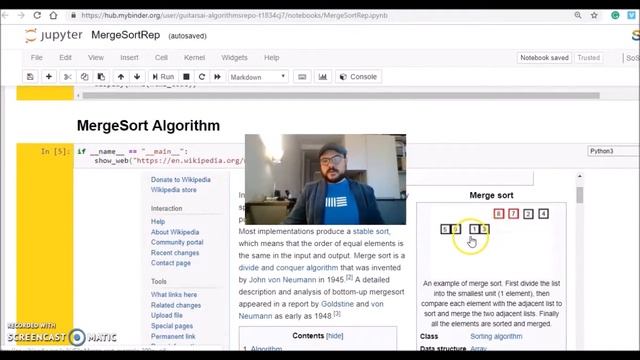The image size is (640, 360).
Task: Open the Edit menu
Action: 65,58
